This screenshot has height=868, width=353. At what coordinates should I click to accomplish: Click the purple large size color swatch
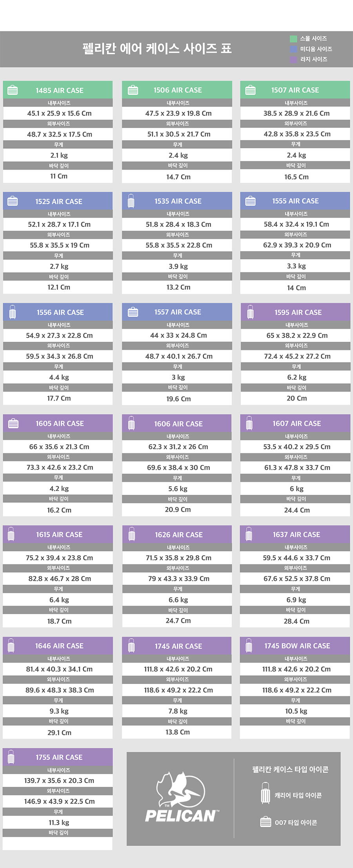[293, 60]
